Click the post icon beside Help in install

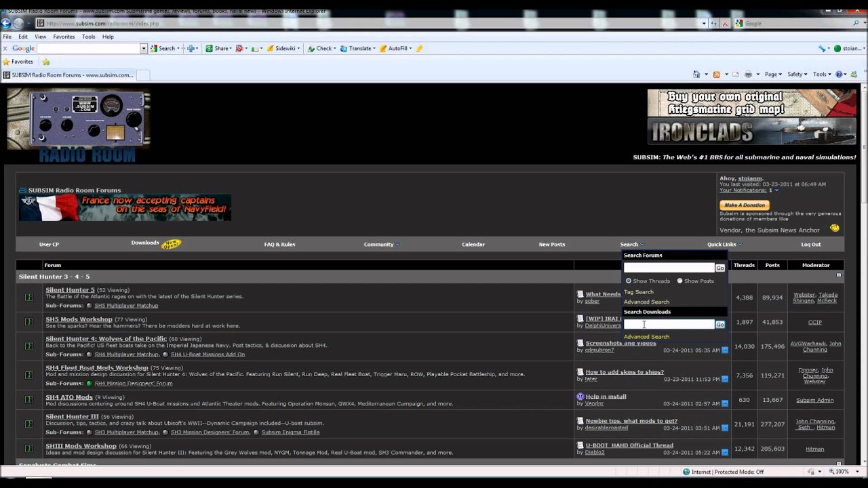click(x=580, y=396)
